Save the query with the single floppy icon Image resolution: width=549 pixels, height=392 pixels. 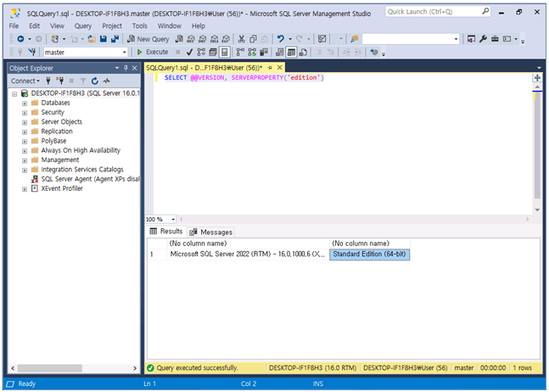(x=104, y=39)
